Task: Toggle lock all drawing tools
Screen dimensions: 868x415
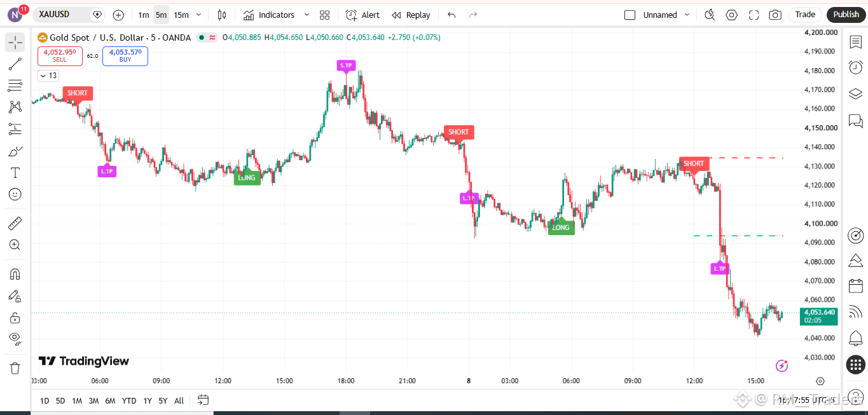Action: coord(15,317)
